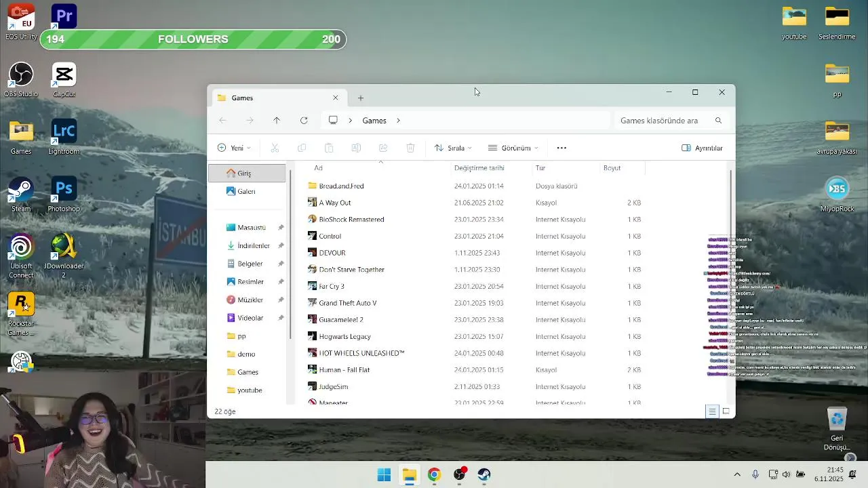The width and height of the screenshot is (868, 488).
Task: Switch to large icons view in status bar
Action: coord(726,411)
